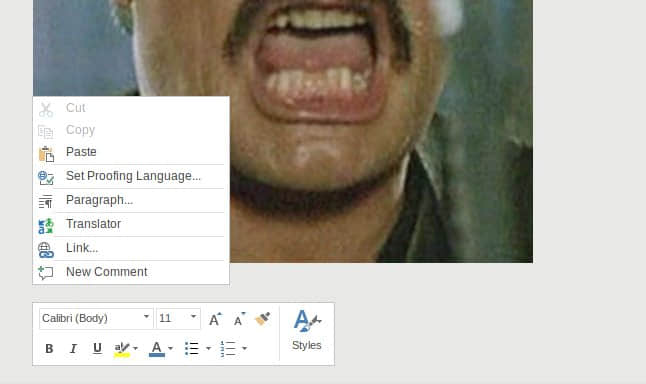Apply numbered list formatting

pos(228,349)
